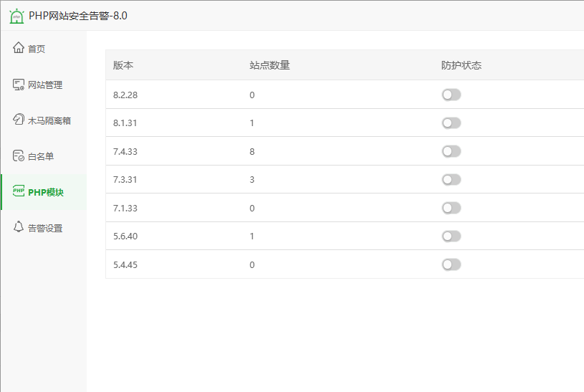
Task: Click the whitelist icon in the sidebar
Action: click(x=19, y=156)
